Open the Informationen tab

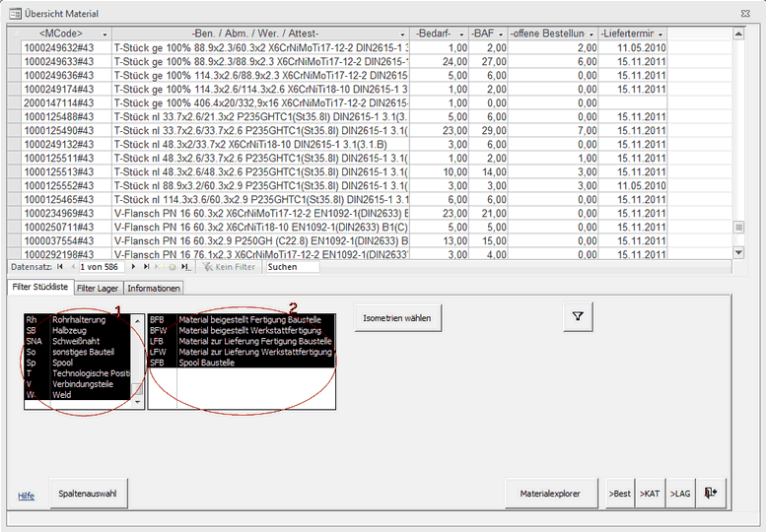[x=154, y=288]
